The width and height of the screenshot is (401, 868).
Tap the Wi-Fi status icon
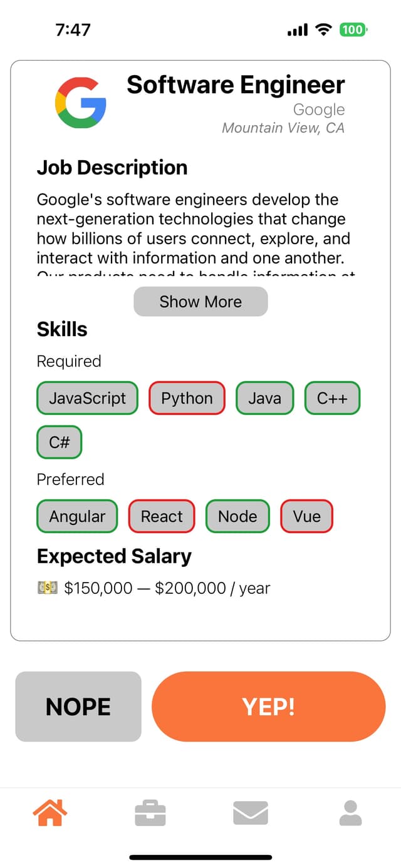click(323, 29)
